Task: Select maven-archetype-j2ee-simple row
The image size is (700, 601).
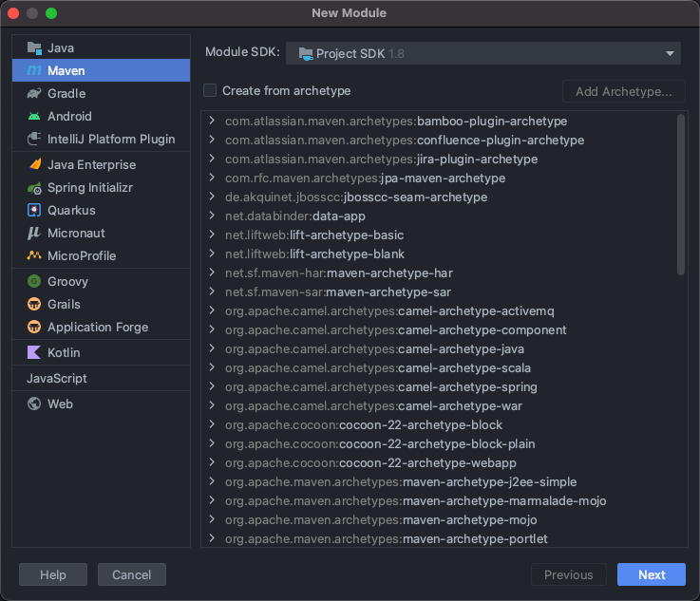Action: coord(445,481)
